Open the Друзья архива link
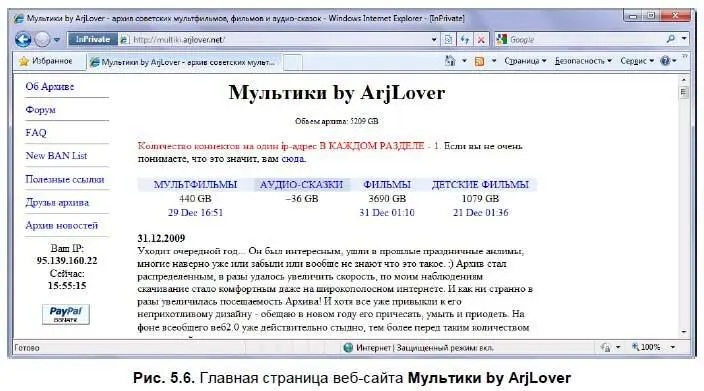704x391 pixels. (57, 202)
